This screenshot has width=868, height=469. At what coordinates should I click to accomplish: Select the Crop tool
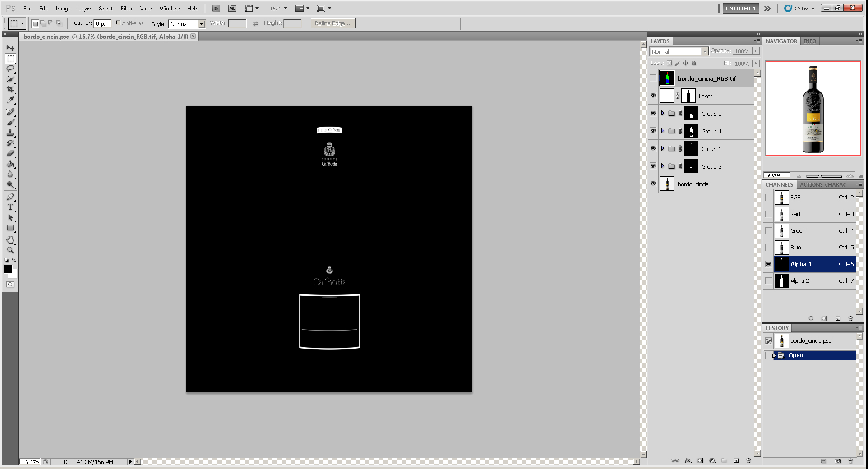tap(10, 89)
